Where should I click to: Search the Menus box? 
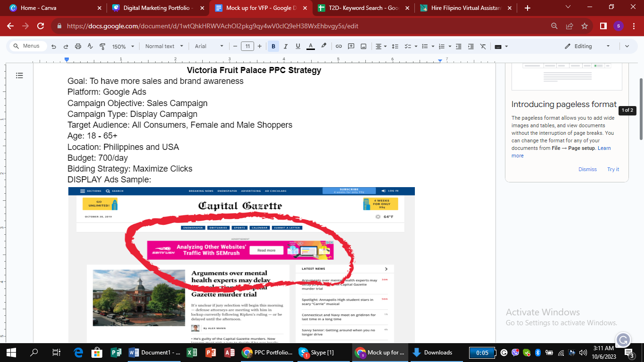29,46
